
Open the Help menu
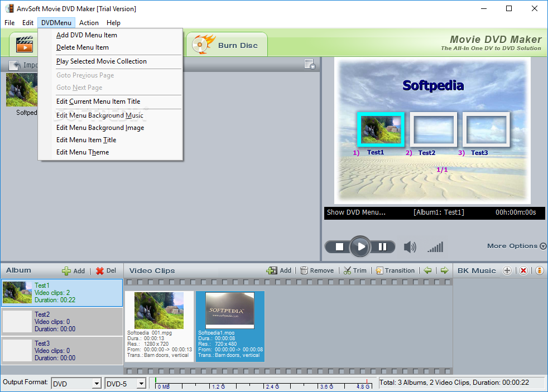tap(113, 23)
